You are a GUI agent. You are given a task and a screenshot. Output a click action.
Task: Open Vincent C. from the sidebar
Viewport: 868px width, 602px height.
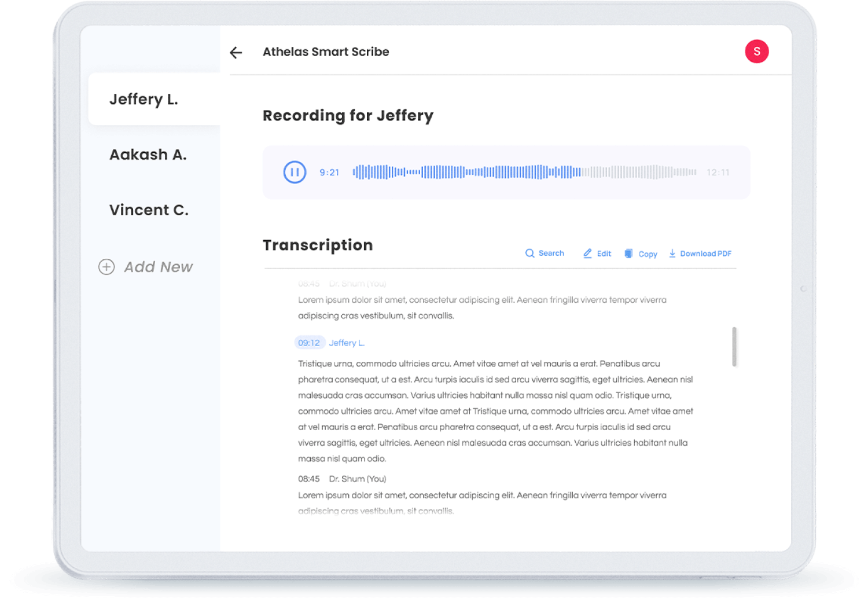[x=149, y=210]
